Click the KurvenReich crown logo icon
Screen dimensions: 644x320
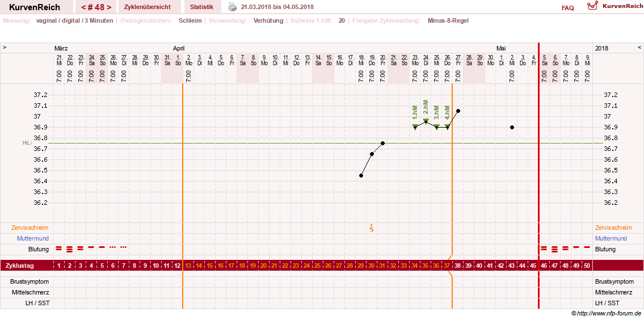coord(592,6)
